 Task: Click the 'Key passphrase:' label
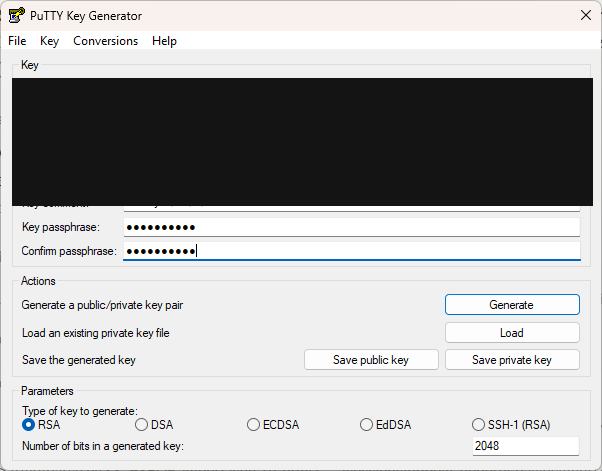click(61, 227)
